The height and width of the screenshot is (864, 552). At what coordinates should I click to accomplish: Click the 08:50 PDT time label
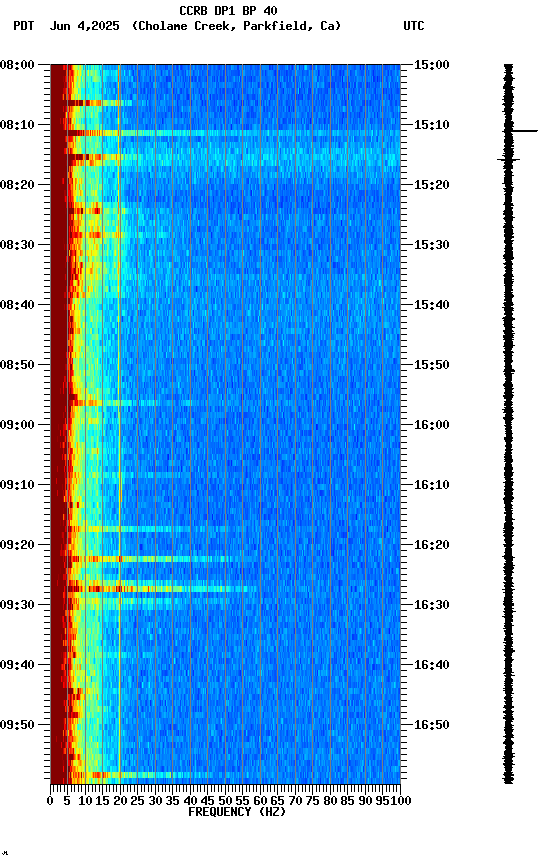(x=17, y=365)
